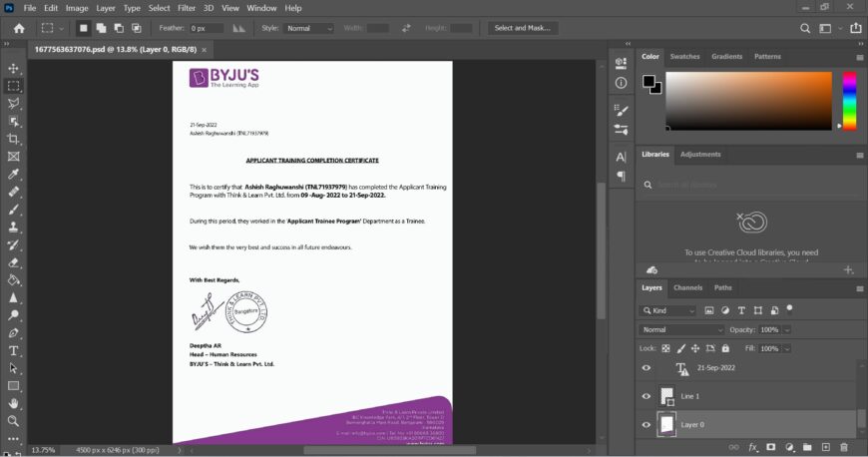
Task: Open the layer filter Kind dropdown
Action: (668, 310)
